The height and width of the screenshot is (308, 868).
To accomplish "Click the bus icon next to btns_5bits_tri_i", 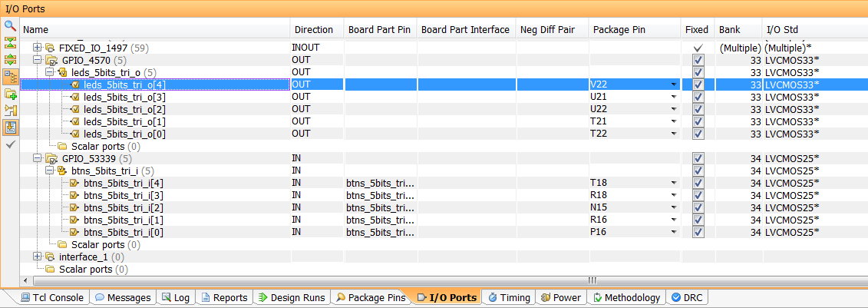I will point(63,171).
